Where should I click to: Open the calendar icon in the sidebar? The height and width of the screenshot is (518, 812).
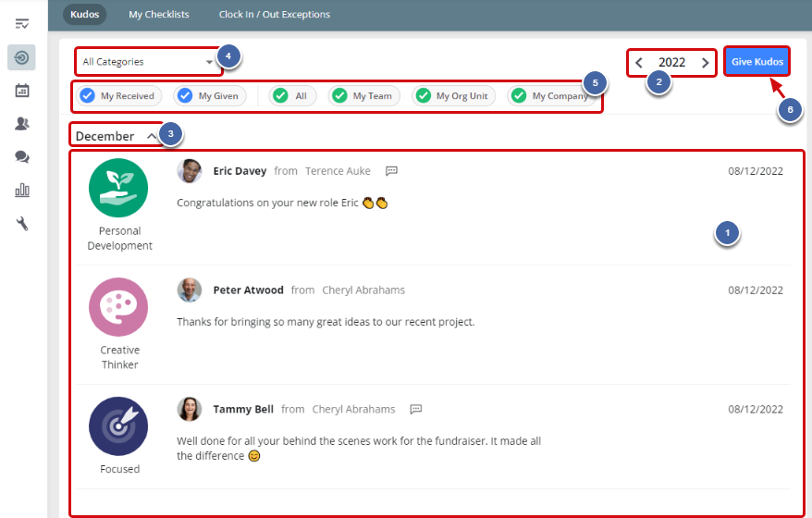[x=22, y=91]
